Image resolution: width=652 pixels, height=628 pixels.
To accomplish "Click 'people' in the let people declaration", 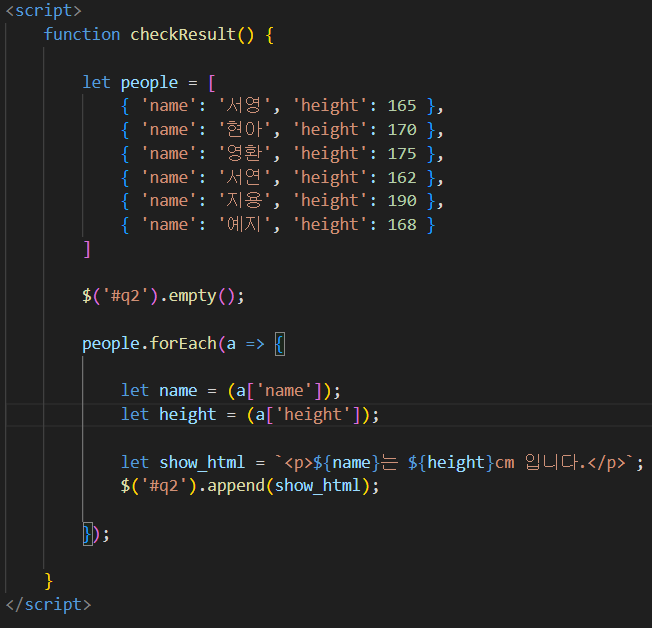I will coord(149,82).
